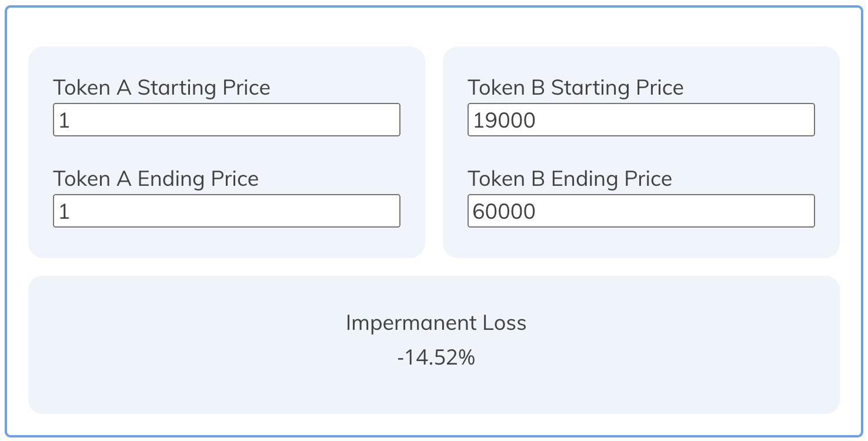Click the "Token A Ending Price" label

click(156, 179)
